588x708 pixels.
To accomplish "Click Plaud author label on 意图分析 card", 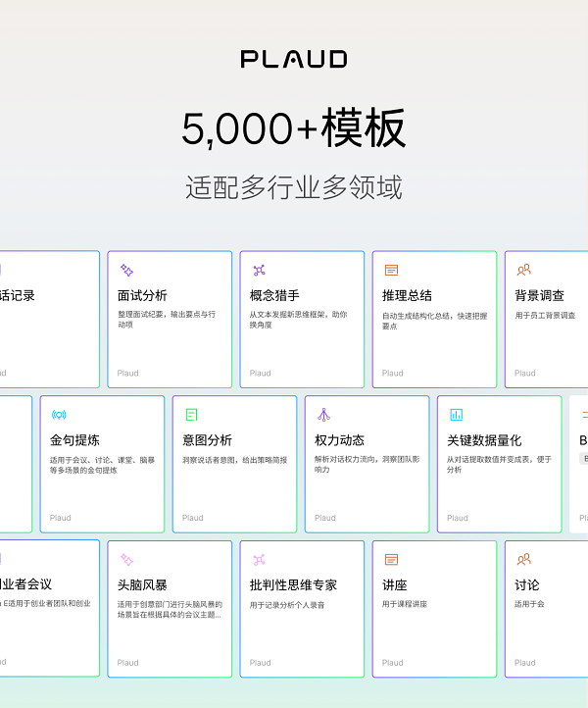I will click(x=193, y=518).
